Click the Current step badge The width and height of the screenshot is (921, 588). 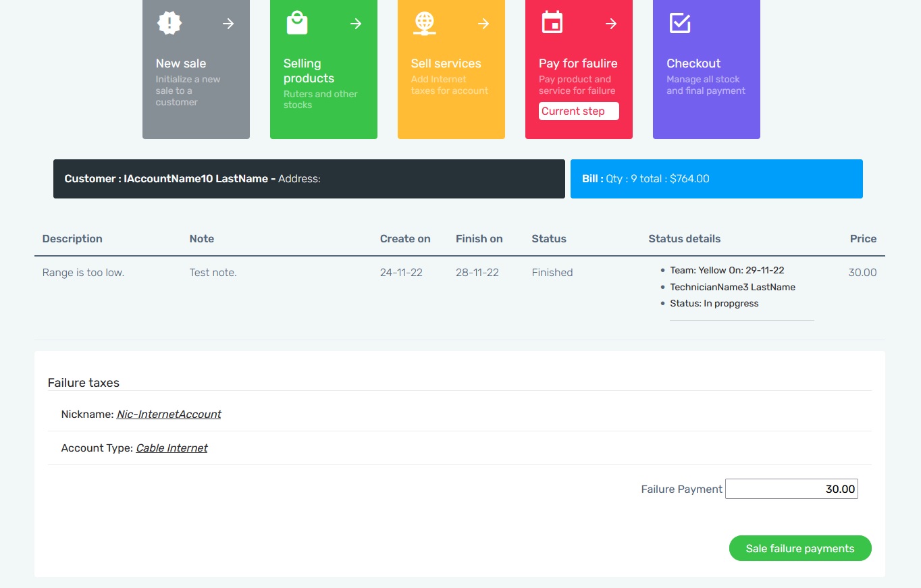pyautogui.click(x=579, y=111)
